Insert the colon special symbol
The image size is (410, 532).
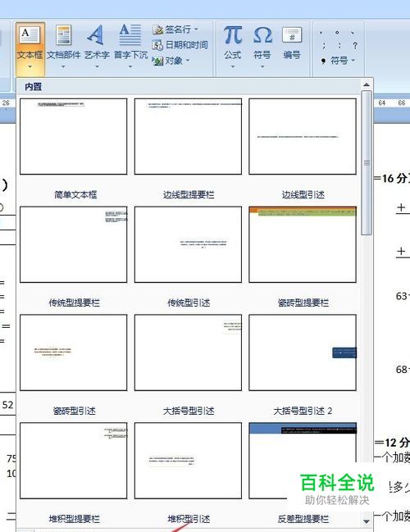point(339,45)
